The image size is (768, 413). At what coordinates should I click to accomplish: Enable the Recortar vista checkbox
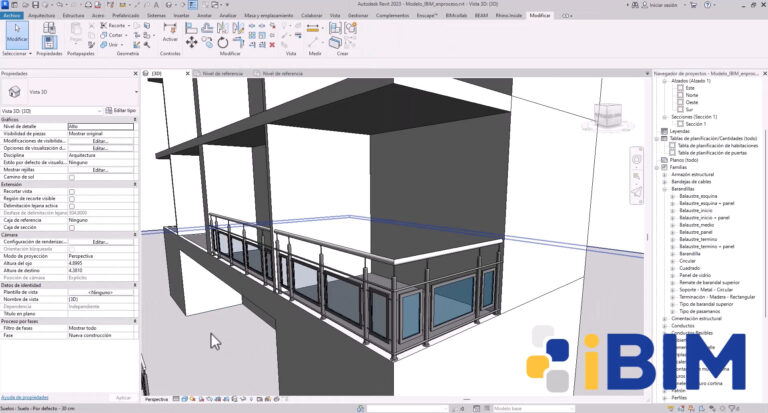(x=71, y=191)
